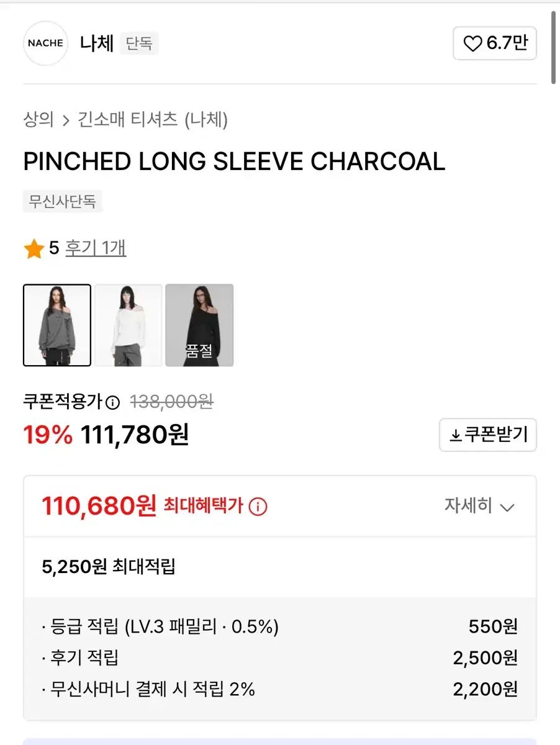Click the NACHE brand logo
This screenshot has height=745, width=560.
[x=45, y=43]
